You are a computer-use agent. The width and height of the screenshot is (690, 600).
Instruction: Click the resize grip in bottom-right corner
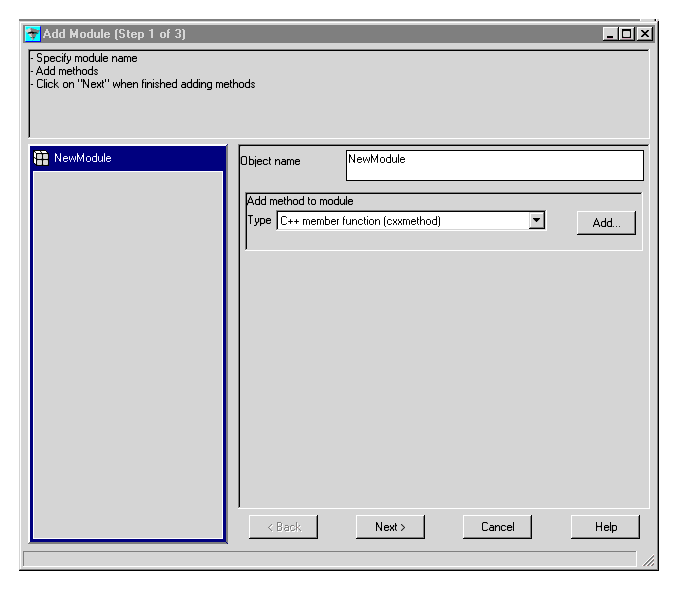click(648, 561)
